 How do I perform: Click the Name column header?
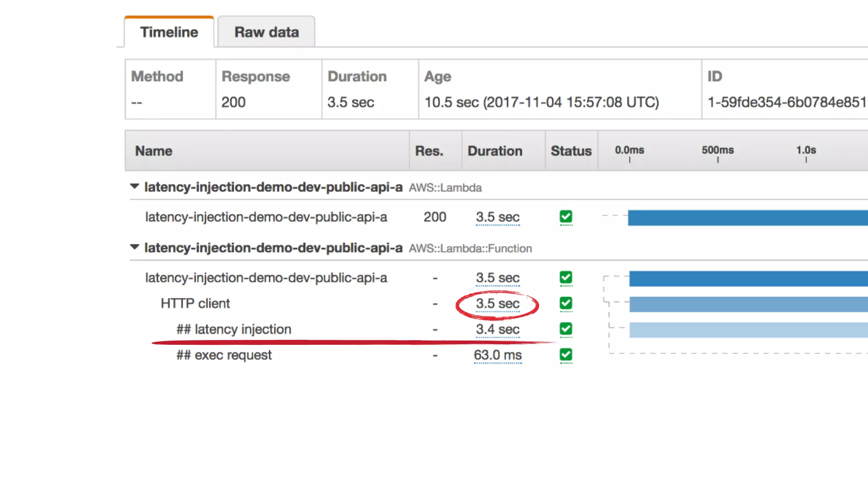point(154,151)
